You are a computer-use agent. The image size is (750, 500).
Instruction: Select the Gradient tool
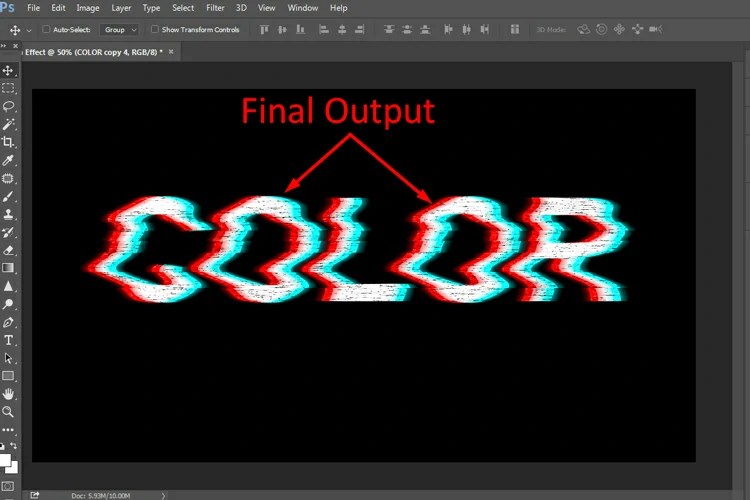tap(8, 268)
